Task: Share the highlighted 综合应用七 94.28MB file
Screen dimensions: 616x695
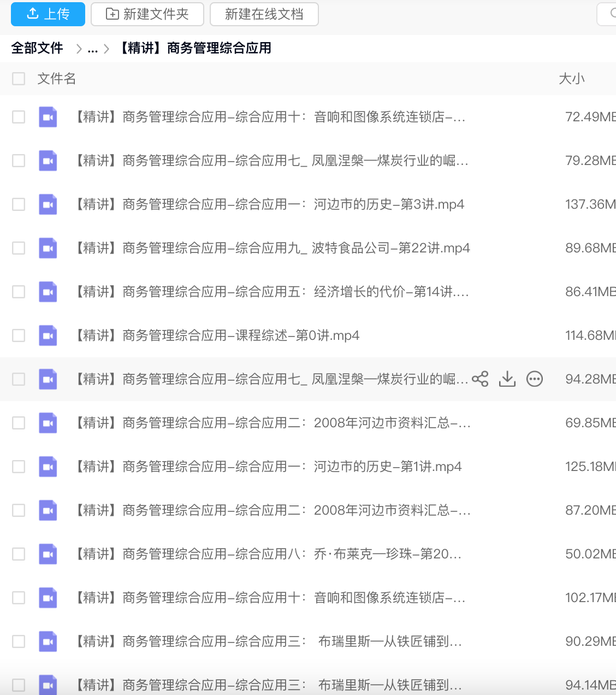Action: click(x=480, y=379)
